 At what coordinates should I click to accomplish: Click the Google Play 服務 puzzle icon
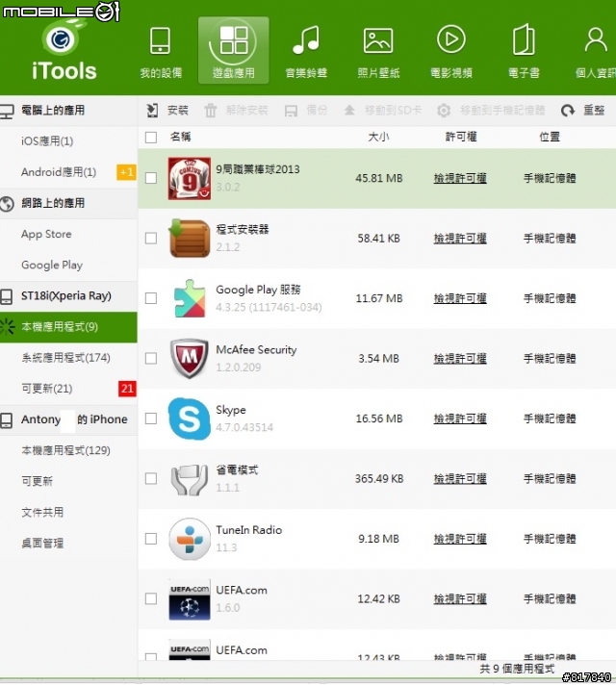190,298
